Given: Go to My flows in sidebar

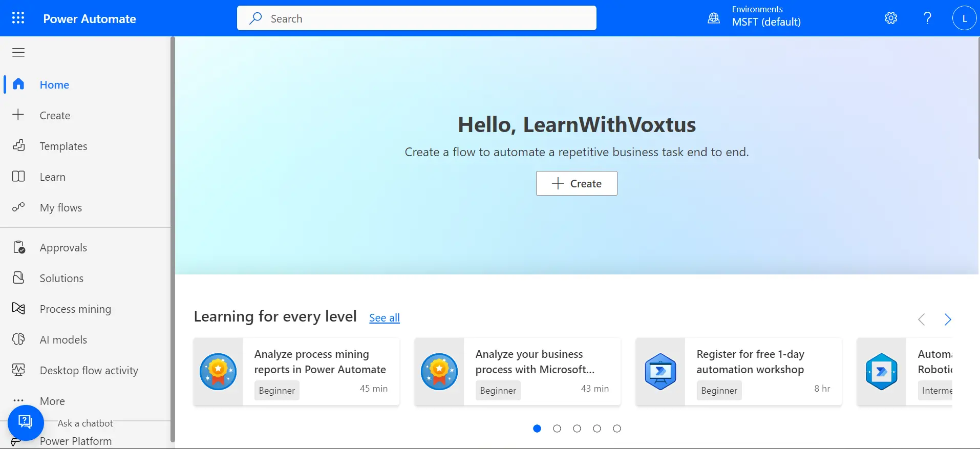Looking at the screenshot, I should tap(60, 207).
